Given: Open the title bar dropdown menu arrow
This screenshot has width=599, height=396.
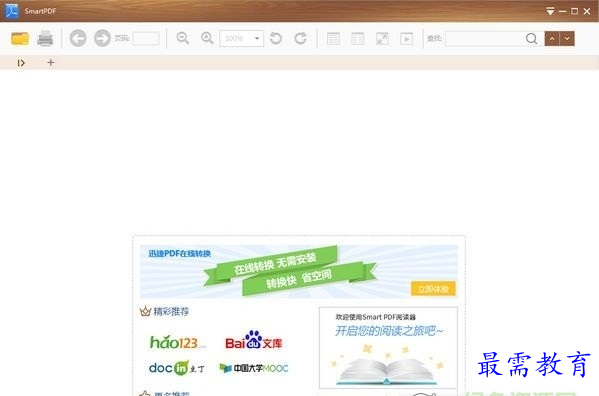Looking at the screenshot, I should [550, 11].
